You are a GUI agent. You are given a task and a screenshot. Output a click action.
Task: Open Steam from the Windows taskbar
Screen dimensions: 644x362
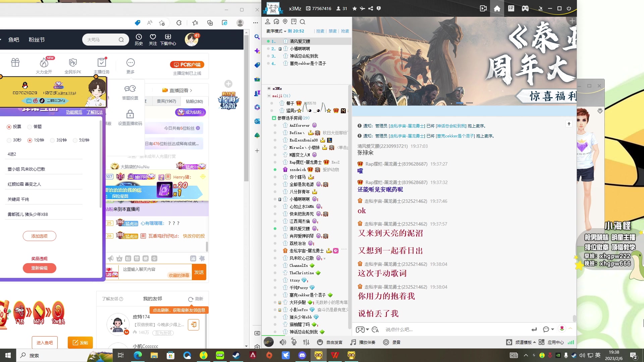click(x=236, y=355)
